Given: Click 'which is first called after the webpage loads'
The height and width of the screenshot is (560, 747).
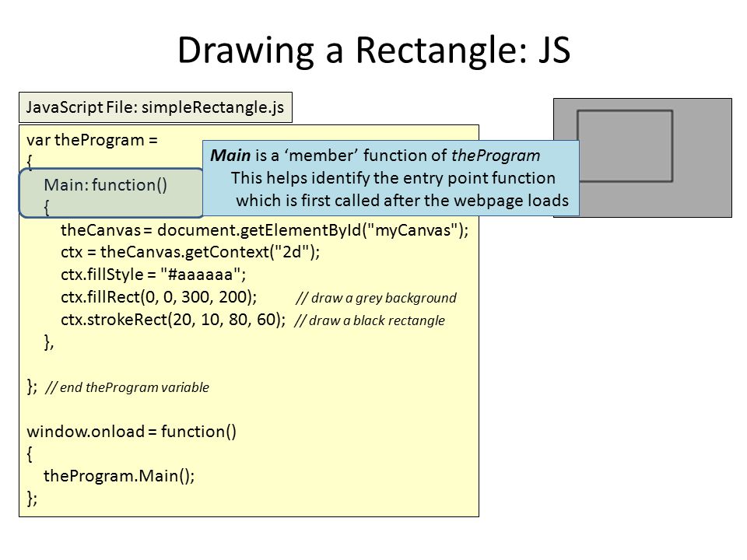Looking at the screenshot, I should 402,201.
